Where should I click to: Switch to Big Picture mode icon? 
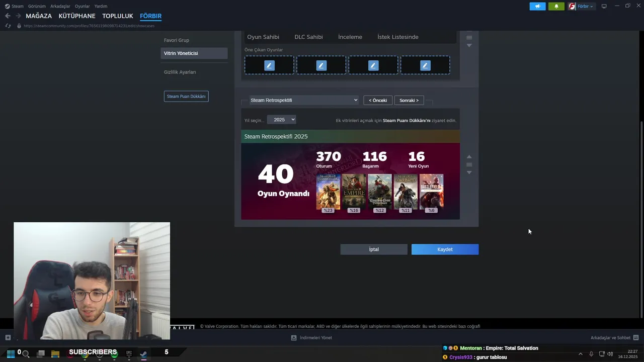tap(604, 7)
